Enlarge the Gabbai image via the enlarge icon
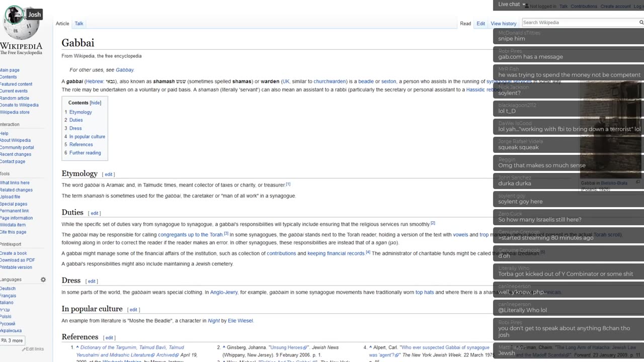The width and height of the screenshot is (644, 362). coord(638,182)
